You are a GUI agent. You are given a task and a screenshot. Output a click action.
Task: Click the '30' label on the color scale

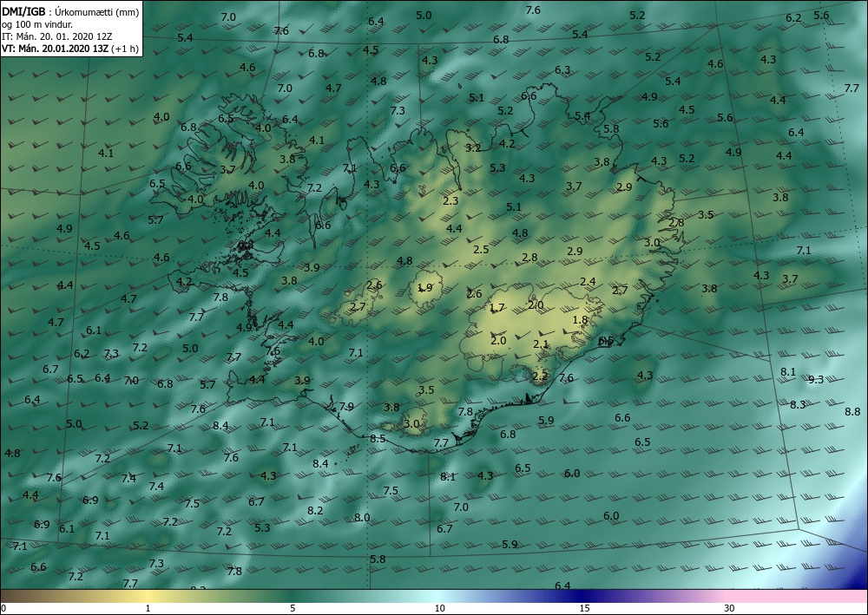(x=730, y=609)
